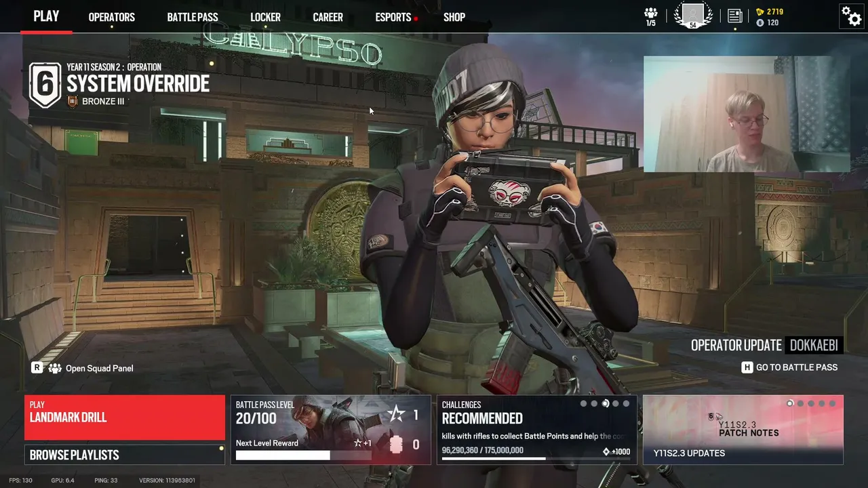
Task: Select the fourth Challenges carousel dot
Action: 616,404
